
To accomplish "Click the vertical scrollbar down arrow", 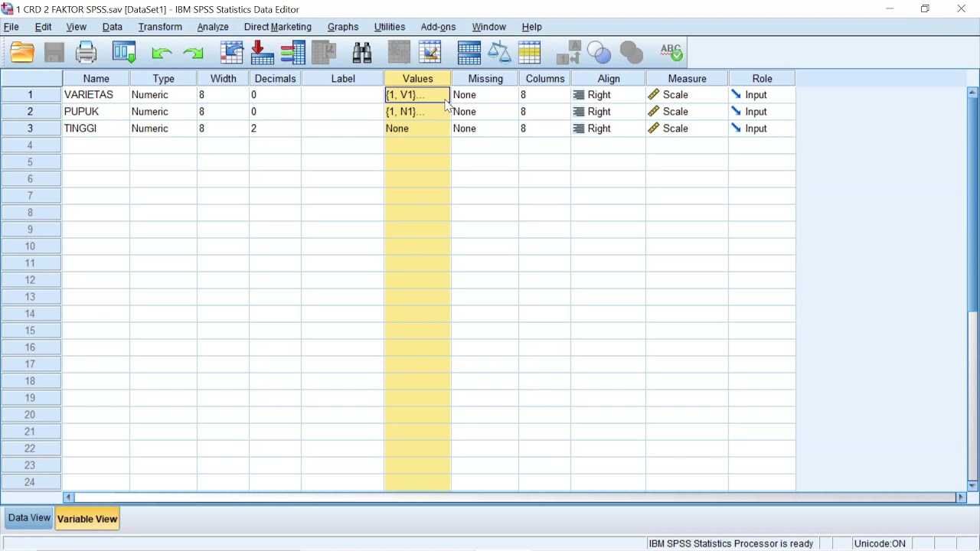I will (x=973, y=486).
